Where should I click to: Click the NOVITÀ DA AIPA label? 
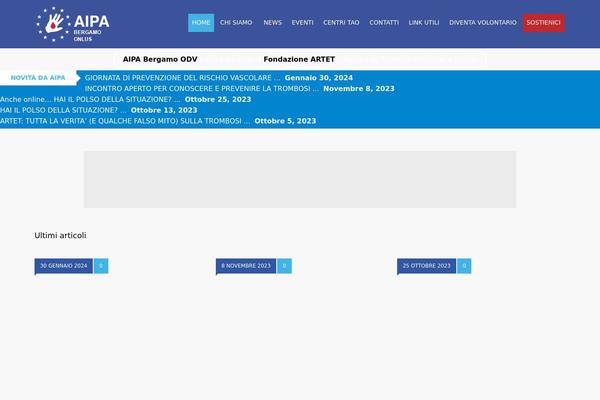point(38,78)
